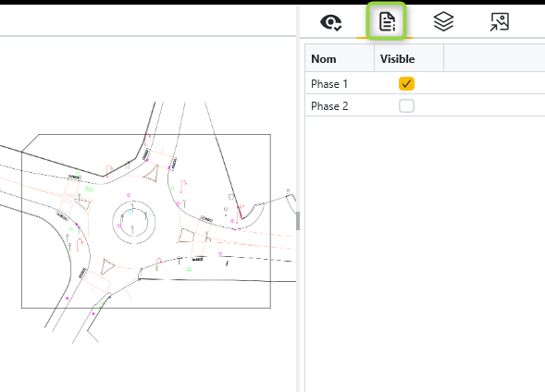The width and height of the screenshot is (545, 392).
Task: Click the blank third column header
Action: pyautogui.click(x=494, y=58)
